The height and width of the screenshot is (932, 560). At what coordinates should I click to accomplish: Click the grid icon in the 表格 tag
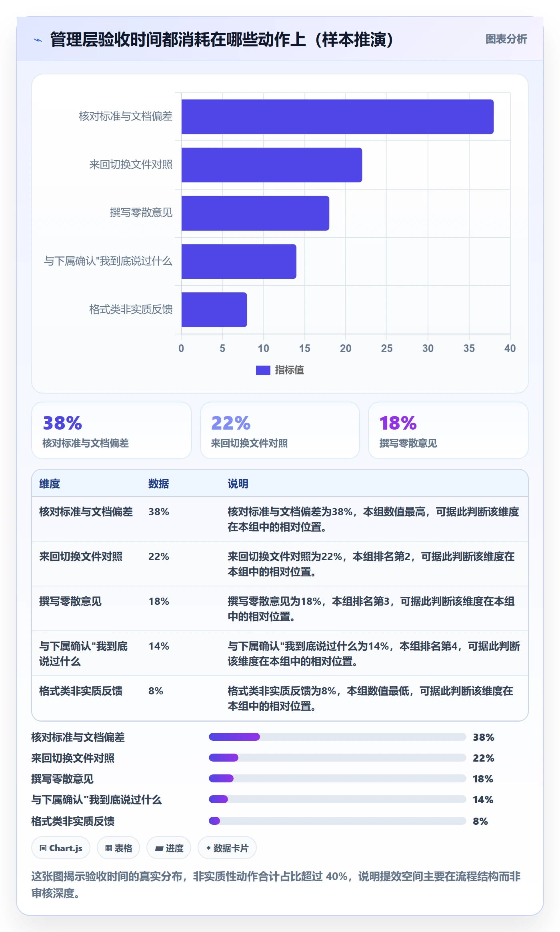[x=108, y=848]
